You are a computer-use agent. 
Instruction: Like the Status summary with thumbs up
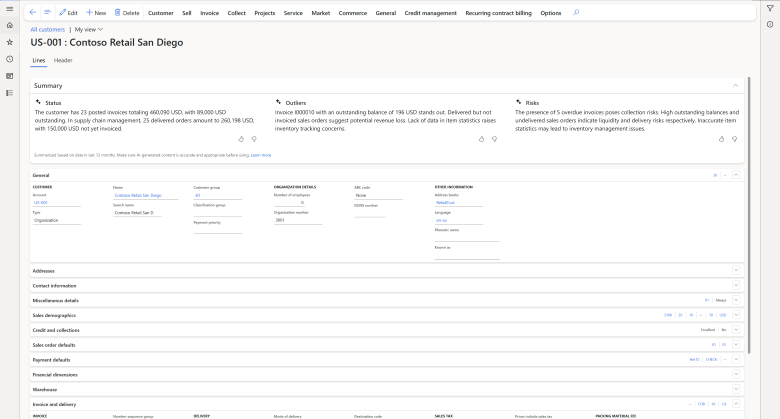(x=241, y=139)
